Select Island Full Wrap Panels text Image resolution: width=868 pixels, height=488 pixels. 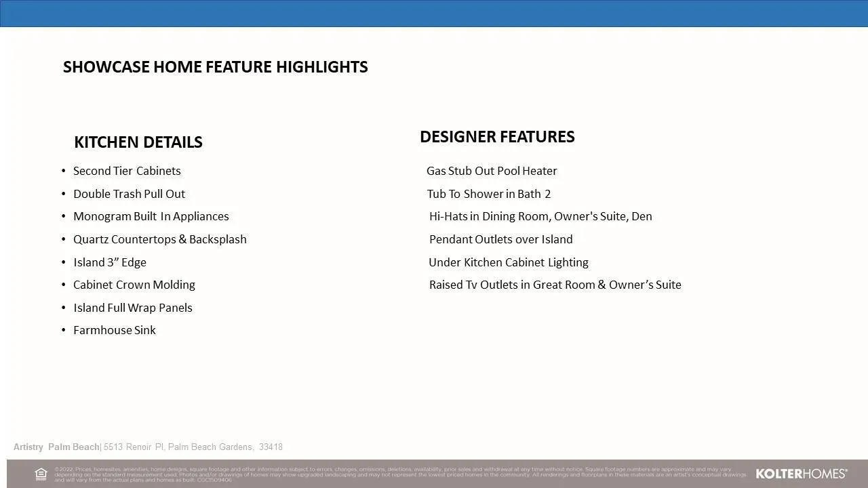coord(132,308)
